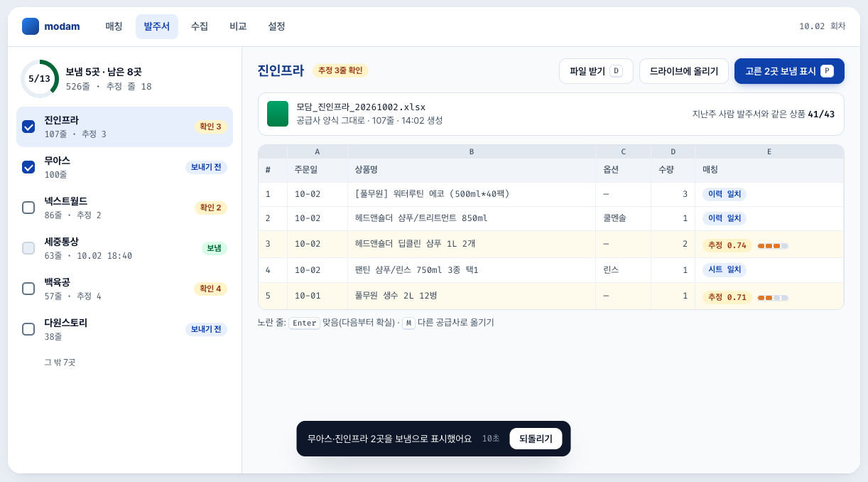Click the 쿨멘솔 option cell

[x=624, y=218]
